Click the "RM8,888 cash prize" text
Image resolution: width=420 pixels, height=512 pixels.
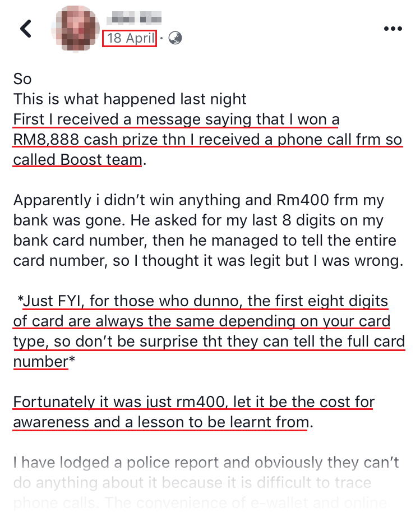(x=90, y=140)
